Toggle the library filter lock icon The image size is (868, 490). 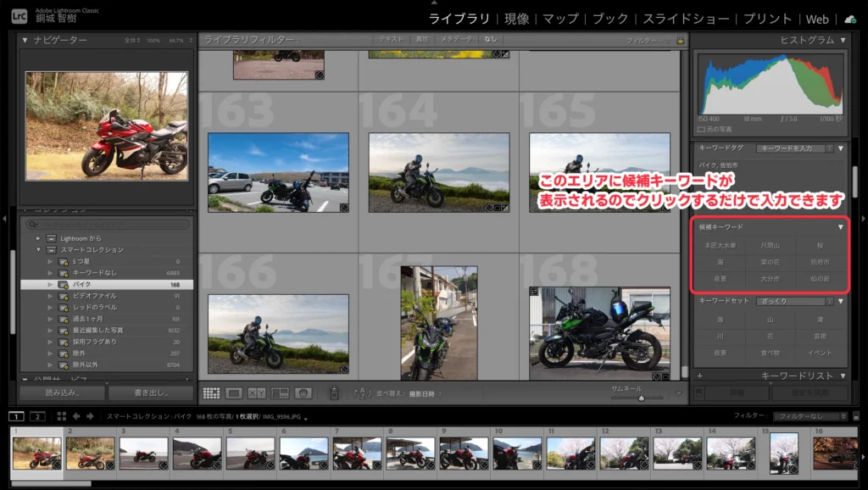tap(680, 40)
